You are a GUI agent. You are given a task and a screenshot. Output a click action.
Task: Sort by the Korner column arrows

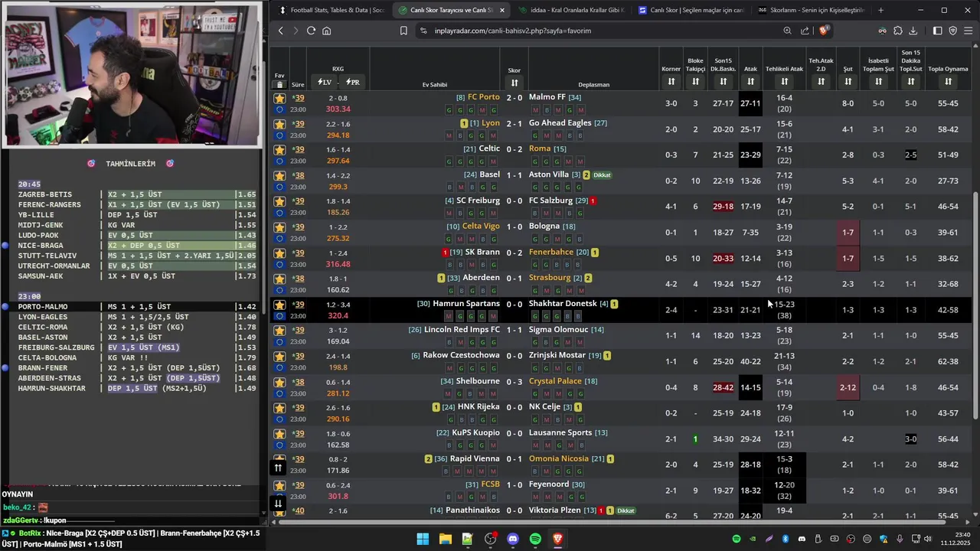point(671,81)
